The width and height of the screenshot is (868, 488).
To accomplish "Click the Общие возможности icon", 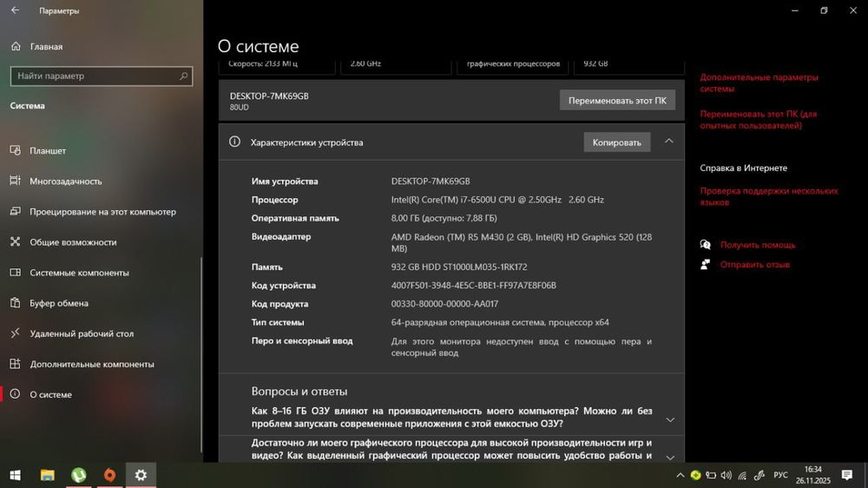I will [x=15, y=241].
